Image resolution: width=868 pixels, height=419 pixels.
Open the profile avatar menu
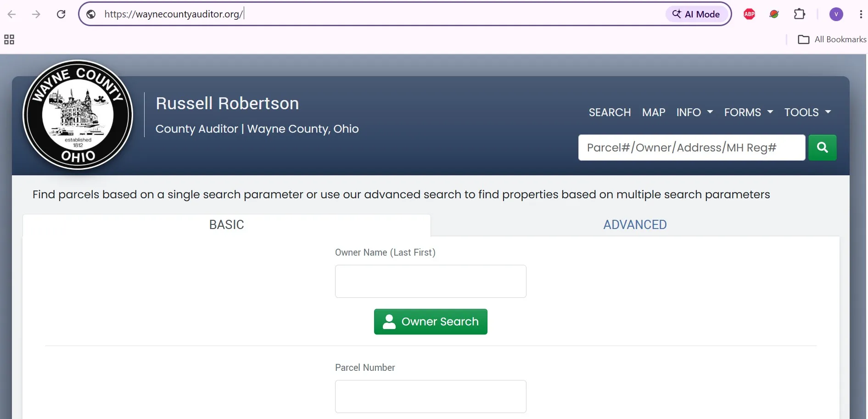(836, 14)
